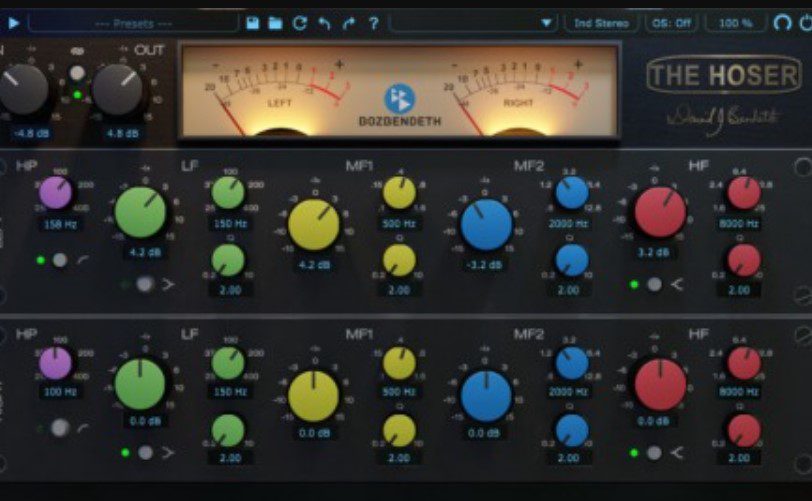Click the green LF gain knob showing 4.2 dB
812x501 pixels.
140,213
